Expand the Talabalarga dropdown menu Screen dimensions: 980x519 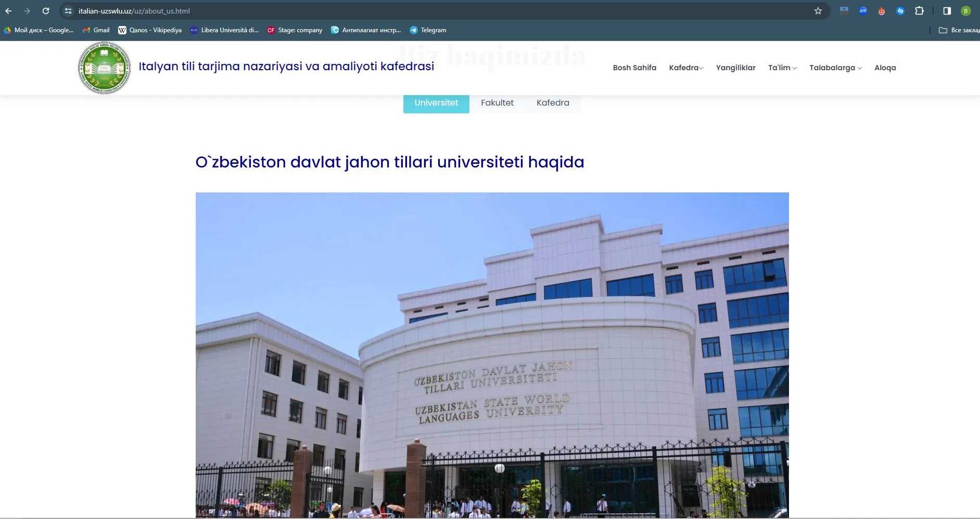[x=835, y=68]
